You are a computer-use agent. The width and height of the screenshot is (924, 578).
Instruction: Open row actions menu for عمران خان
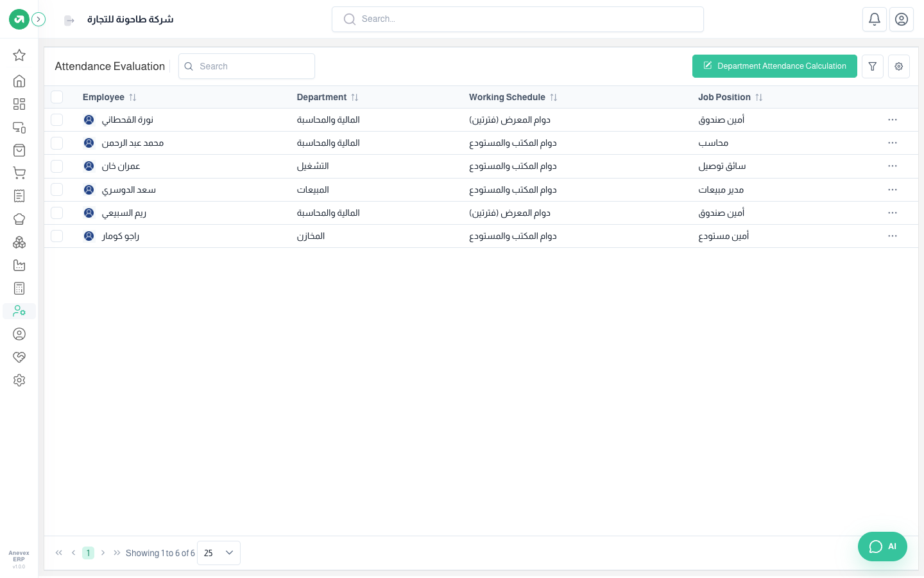coord(893,166)
